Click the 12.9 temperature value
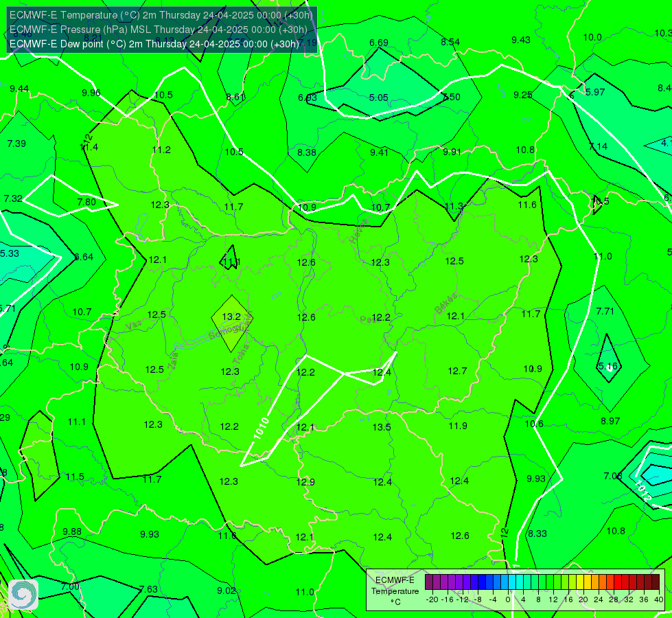This screenshot has width=672, height=618. pyautogui.click(x=305, y=482)
